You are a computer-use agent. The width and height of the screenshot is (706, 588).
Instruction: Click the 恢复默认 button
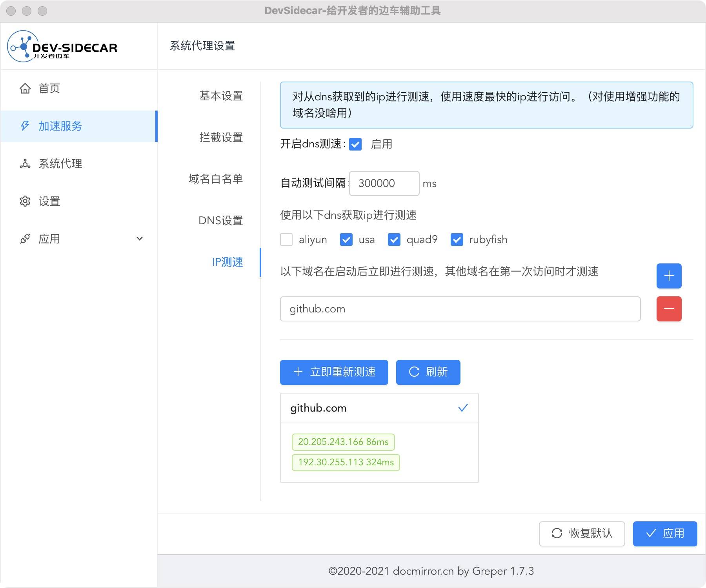coord(582,534)
